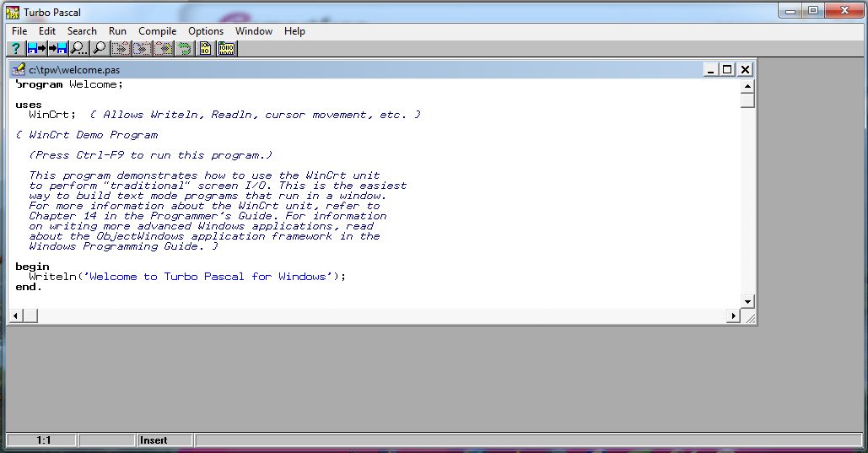The width and height of the screenshot is (868, 453).
Task: Open the File menu
Action: 19,31
